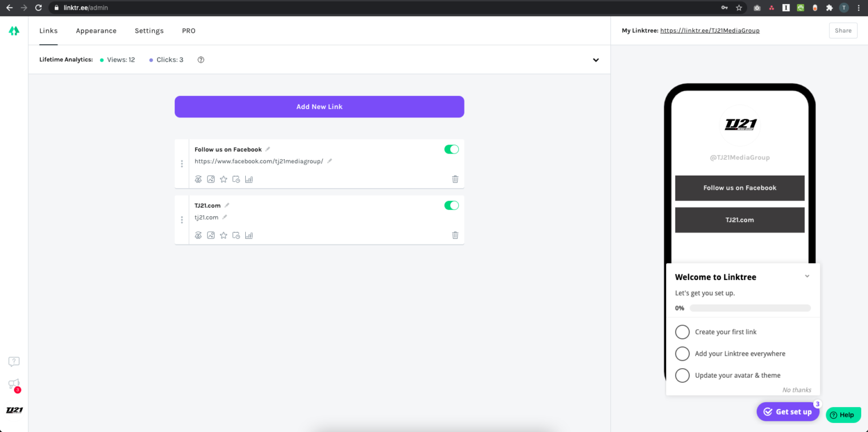Open schedule icon on Follow us on Facebook link

pyautogui.click(x=236, y=180)
